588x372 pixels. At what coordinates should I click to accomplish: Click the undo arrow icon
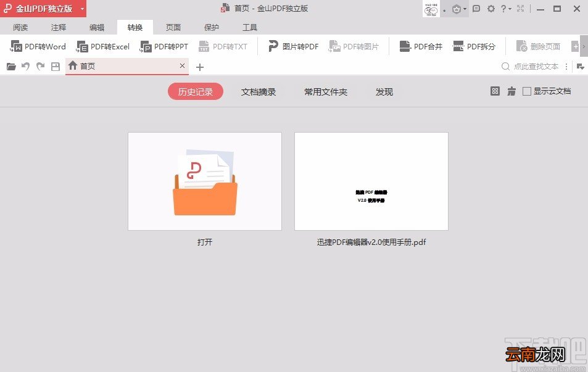pyautogui.click(x=25, y=67)
